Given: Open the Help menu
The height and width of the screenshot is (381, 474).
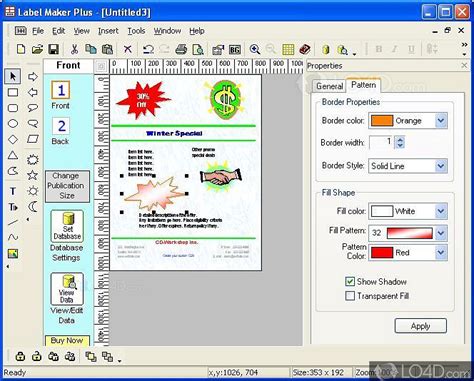Looking at the screenshot, I should pos(197,31).
